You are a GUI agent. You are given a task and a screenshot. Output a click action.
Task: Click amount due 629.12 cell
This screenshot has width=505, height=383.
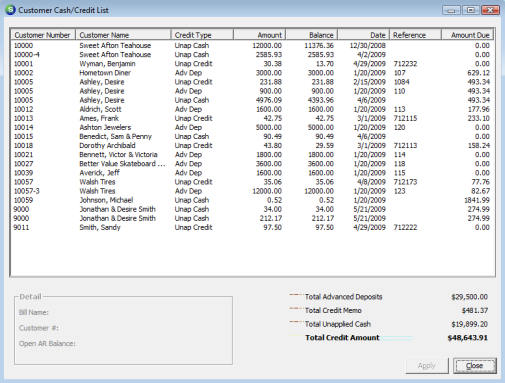pos(479,73)
